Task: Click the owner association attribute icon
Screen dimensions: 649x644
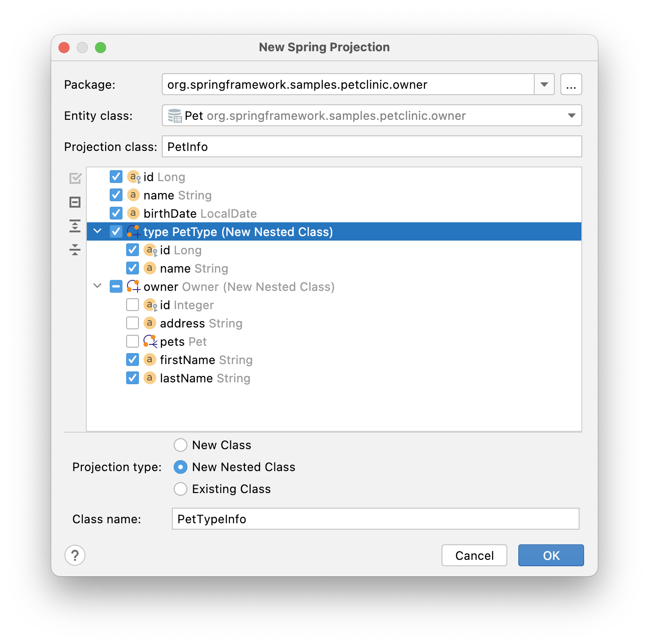Action: pyautogui.click(x=133, y=287)
